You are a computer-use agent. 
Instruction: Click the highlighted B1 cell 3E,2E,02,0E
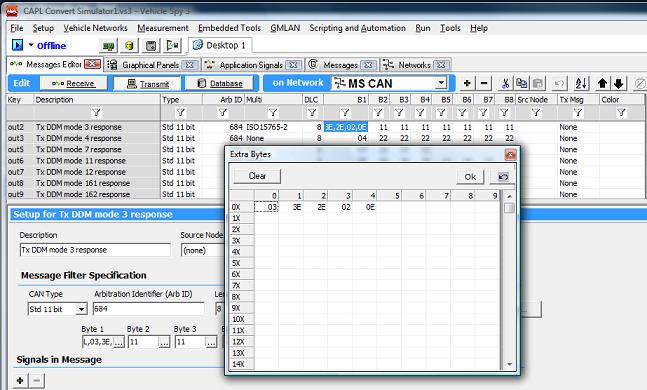pos(346,127)
